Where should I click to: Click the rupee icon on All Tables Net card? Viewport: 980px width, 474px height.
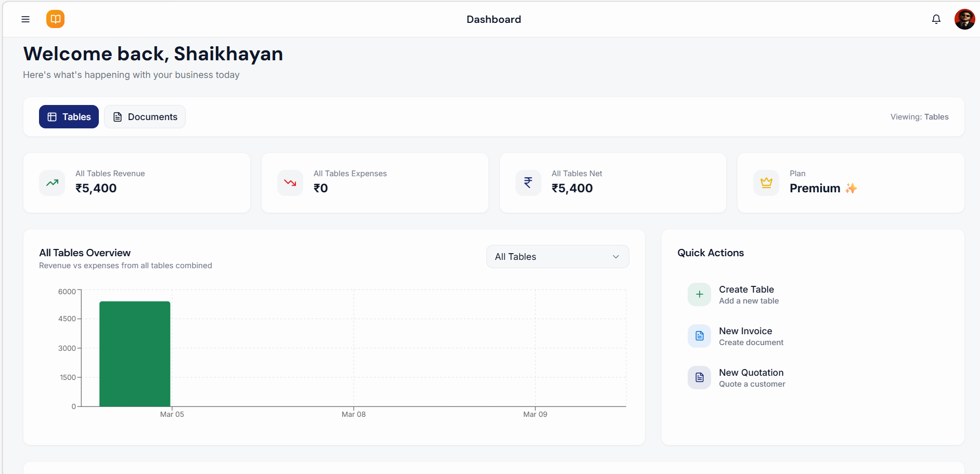pyautogui.click(x=528, y=182)
